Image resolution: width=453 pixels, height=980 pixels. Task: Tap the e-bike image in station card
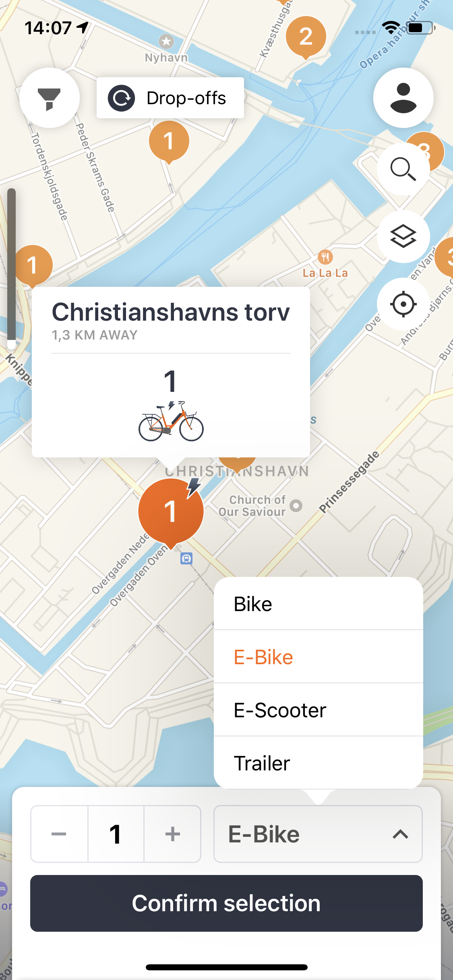171,421
